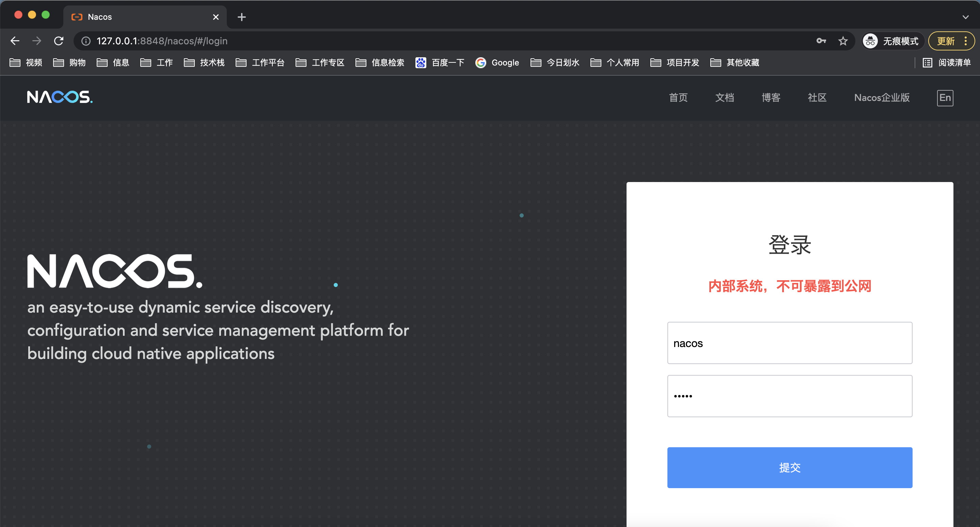980x527 pixels.
Task: Click the back navigation arrow
Action: pyautogui.click(x=15, y=41)
